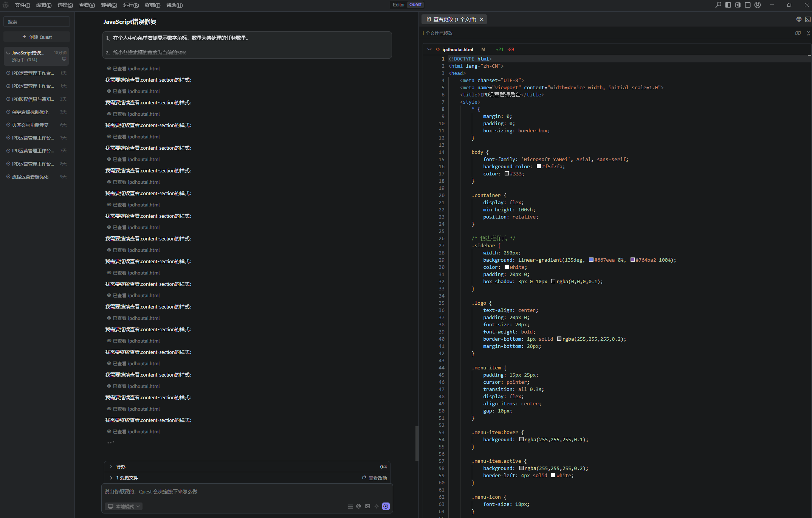
Task: Click the sparkle enhance prompt icon
Action: 377,506
